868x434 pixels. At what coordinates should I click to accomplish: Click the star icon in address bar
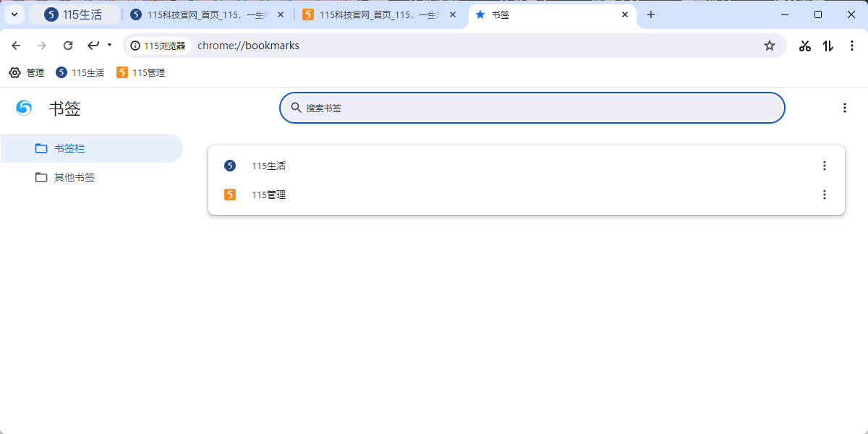[770, 46]
